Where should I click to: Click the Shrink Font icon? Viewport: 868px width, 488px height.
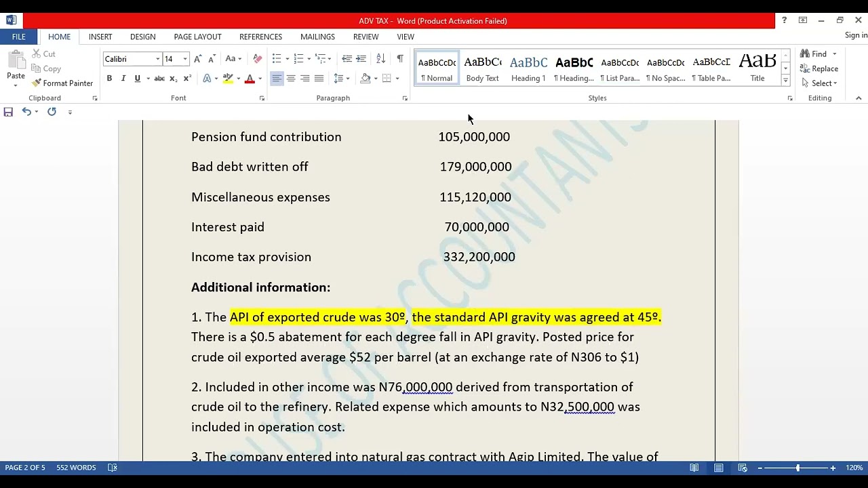[x=212, y=59]
